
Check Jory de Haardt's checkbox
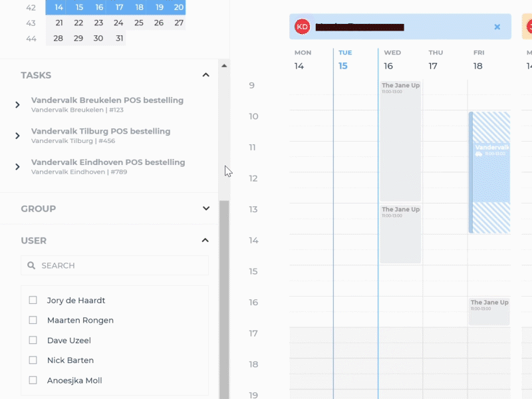click(x=33, y=300)
